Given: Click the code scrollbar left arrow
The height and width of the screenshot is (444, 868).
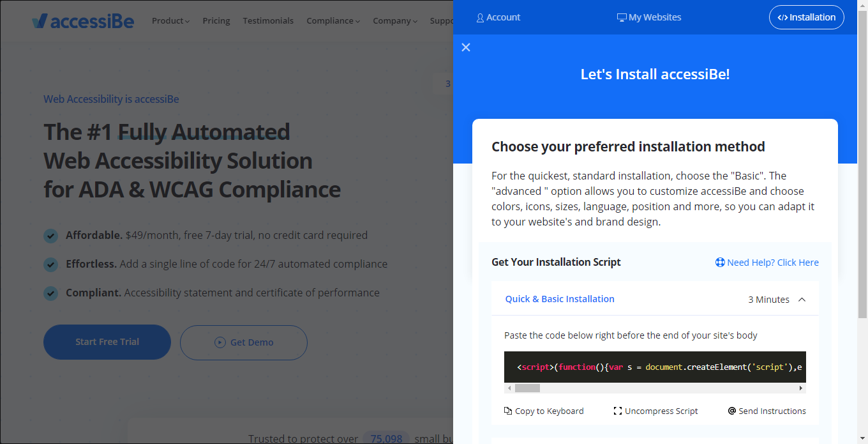Looking at the screenshot, I should [509, 388].
